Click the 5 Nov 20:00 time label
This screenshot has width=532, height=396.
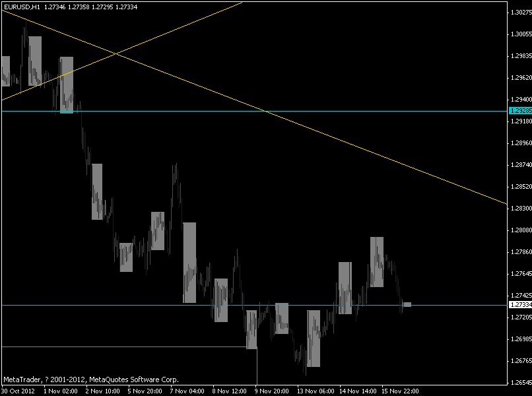point(145,391)
